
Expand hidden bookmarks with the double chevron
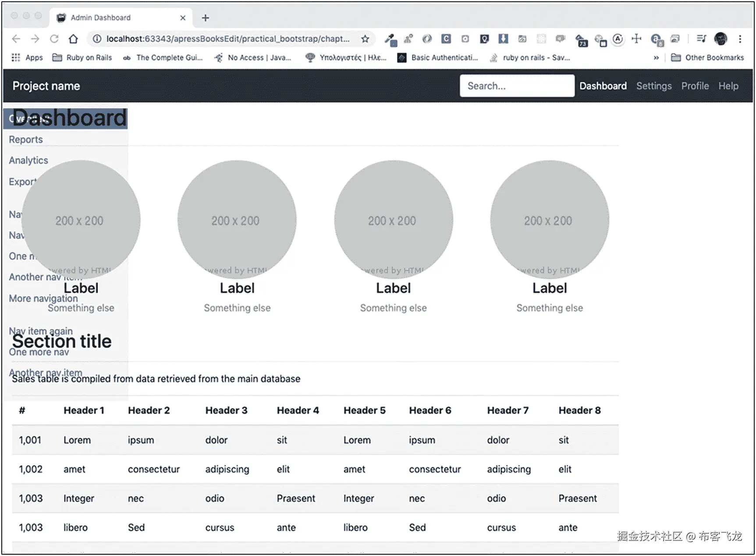click(656, 57)
